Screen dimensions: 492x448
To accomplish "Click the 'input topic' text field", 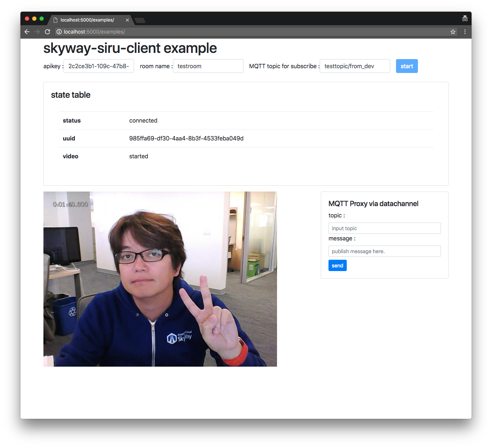I will click(x=385, y=228).
